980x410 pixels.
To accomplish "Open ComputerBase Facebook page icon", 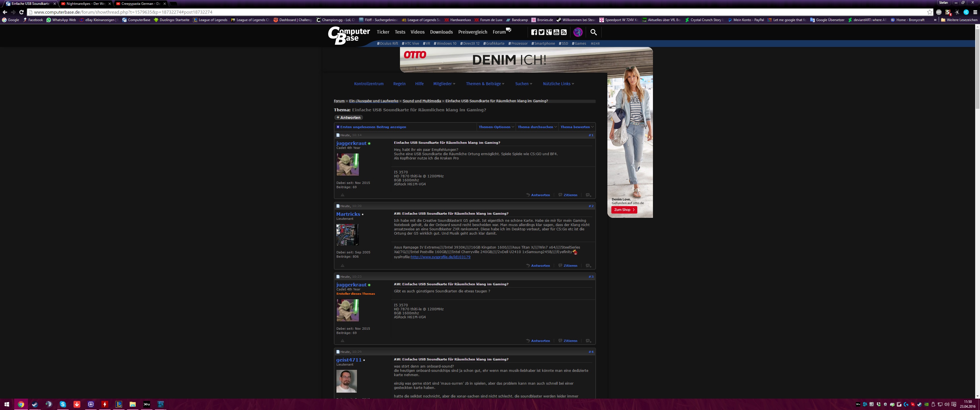I will tap(534, 32).
